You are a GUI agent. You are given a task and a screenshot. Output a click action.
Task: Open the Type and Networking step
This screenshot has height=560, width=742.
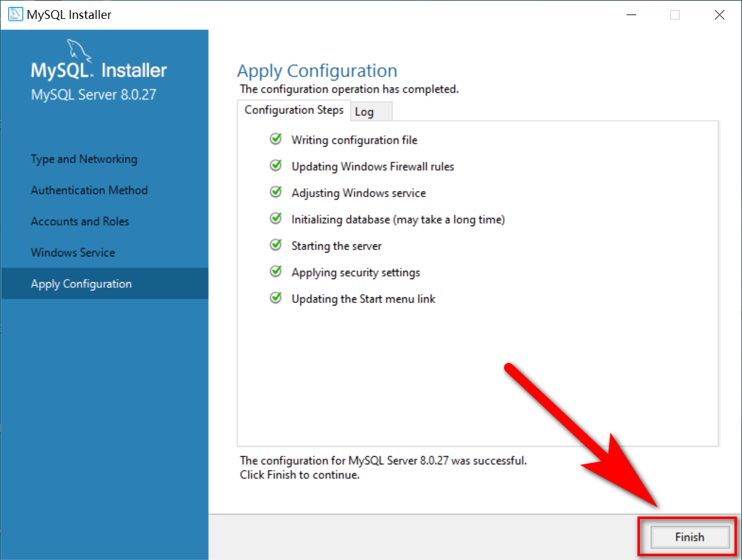click(x=84, y=159)
